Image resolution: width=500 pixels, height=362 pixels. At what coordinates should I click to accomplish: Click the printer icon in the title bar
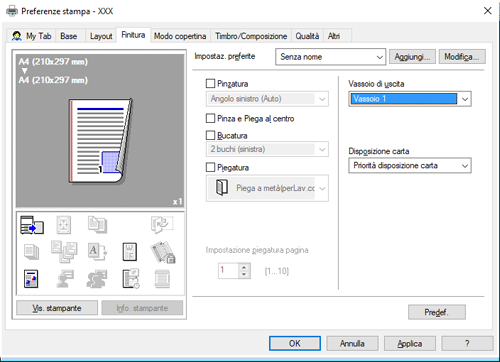12,11
